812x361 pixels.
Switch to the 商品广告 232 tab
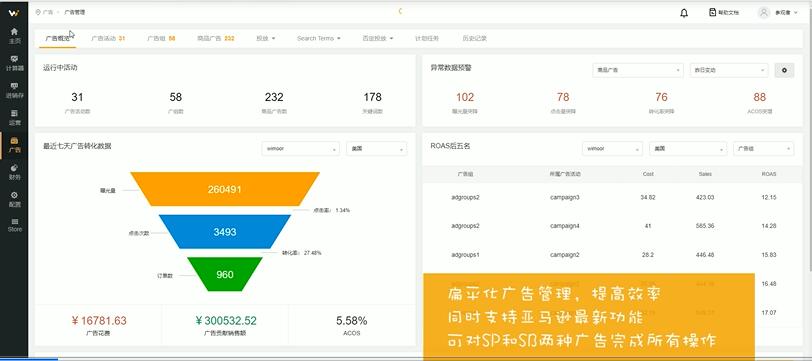coord(215,38)
